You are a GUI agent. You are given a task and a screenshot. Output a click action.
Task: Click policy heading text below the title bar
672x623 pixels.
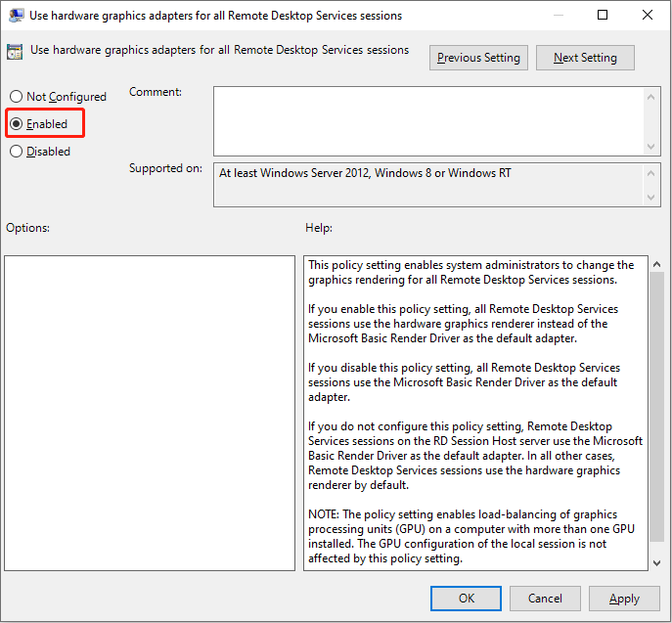pyautogui.click(x=219, y=50)
